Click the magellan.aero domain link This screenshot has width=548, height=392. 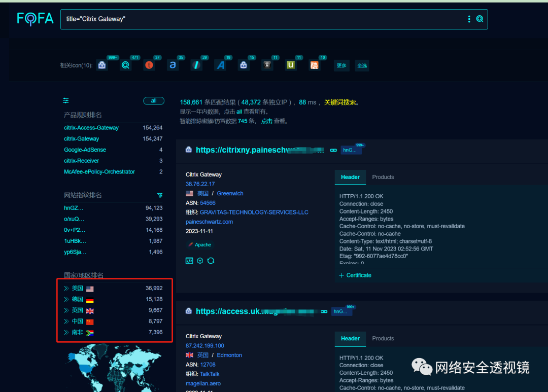coord(203,383)
